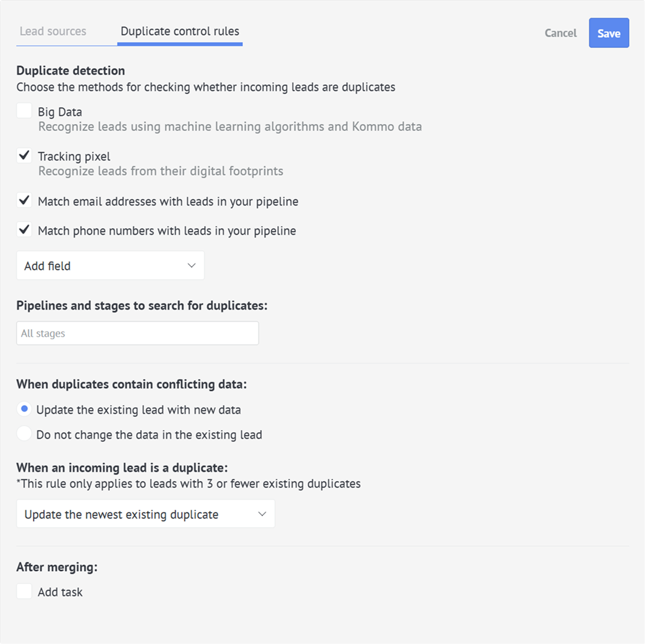Click Match phone numbers label text

[x=167, y=231]
